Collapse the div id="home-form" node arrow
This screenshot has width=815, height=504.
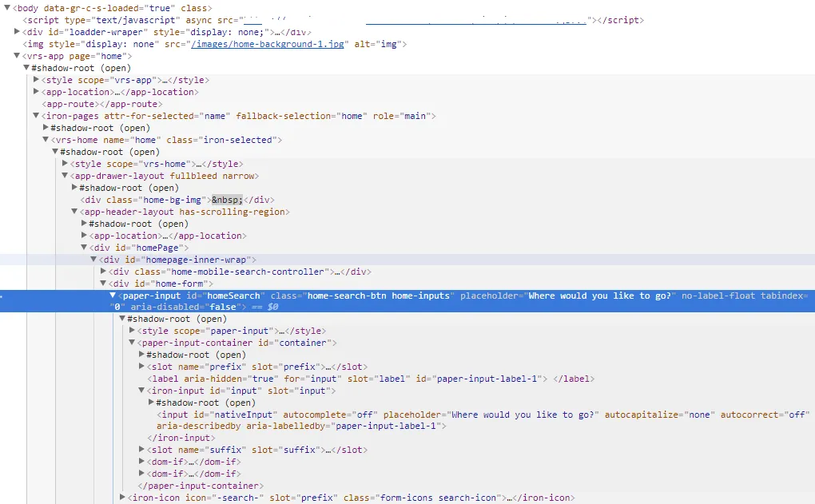[x=103, y=284]
